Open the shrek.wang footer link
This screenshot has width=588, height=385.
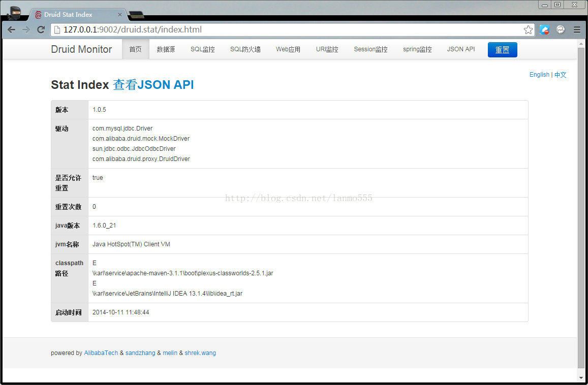point(200,353)
